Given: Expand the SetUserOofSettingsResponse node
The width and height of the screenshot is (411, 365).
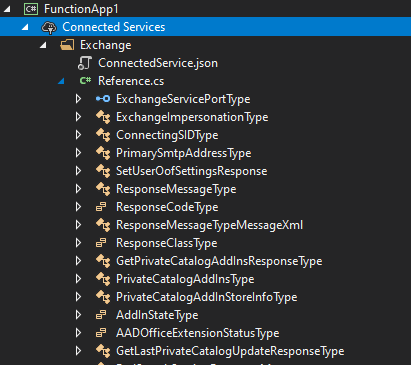Looking at the screenshot, I should pos(78,171).
